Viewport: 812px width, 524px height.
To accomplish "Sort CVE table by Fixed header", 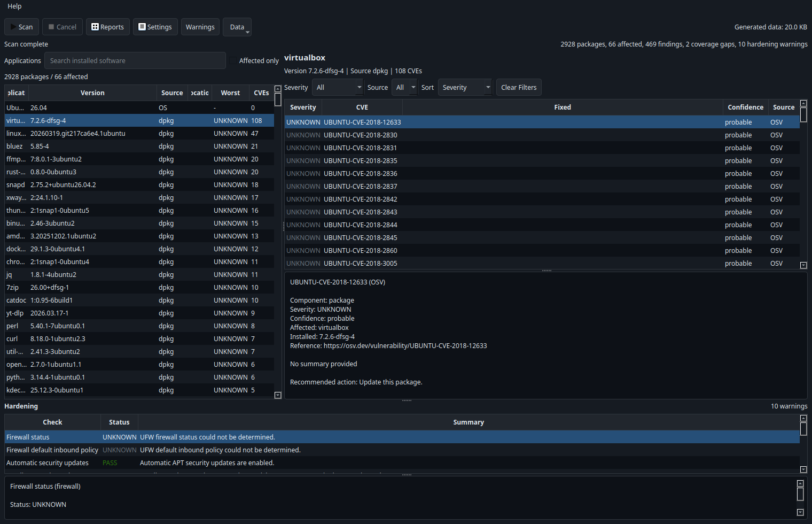I will click(x=563, y=107).
